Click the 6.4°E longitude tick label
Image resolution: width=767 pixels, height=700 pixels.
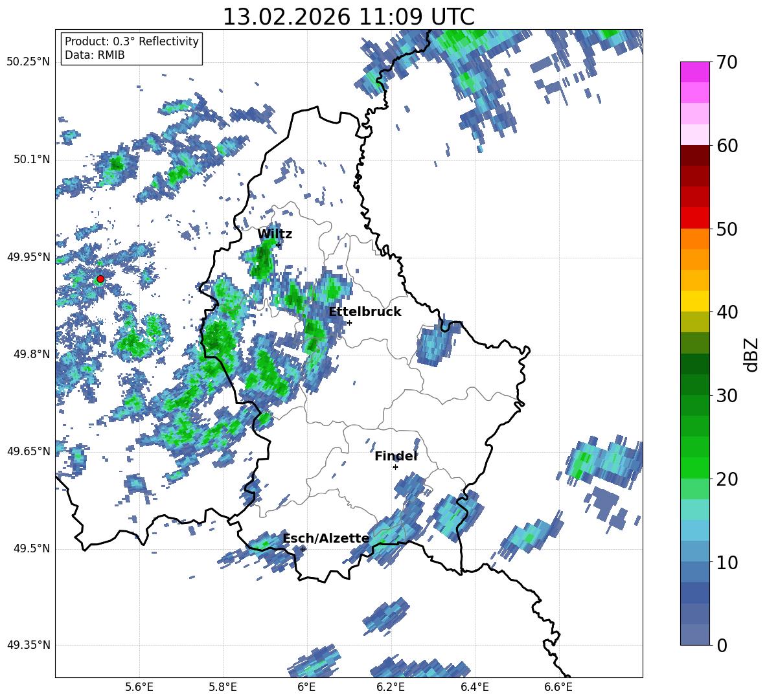474,687
